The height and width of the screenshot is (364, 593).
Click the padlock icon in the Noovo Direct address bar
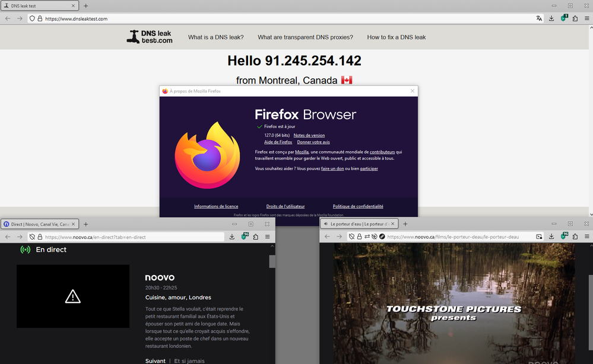coord(40,237)
